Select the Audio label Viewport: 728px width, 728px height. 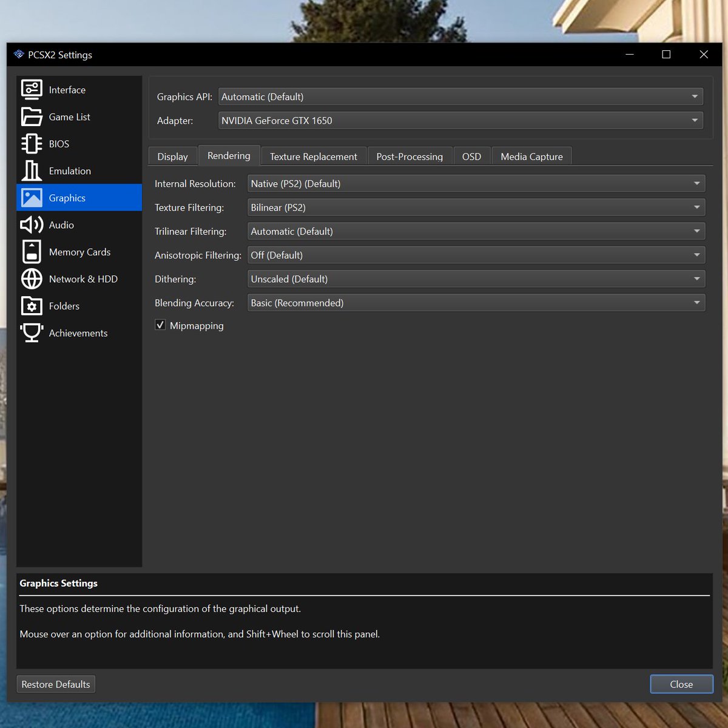tap(61, 225)
